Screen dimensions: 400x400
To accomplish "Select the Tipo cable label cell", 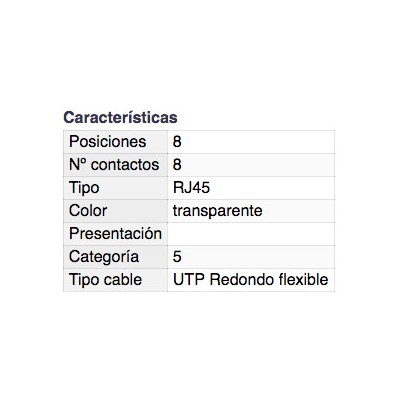I will (x=116, y=280).
